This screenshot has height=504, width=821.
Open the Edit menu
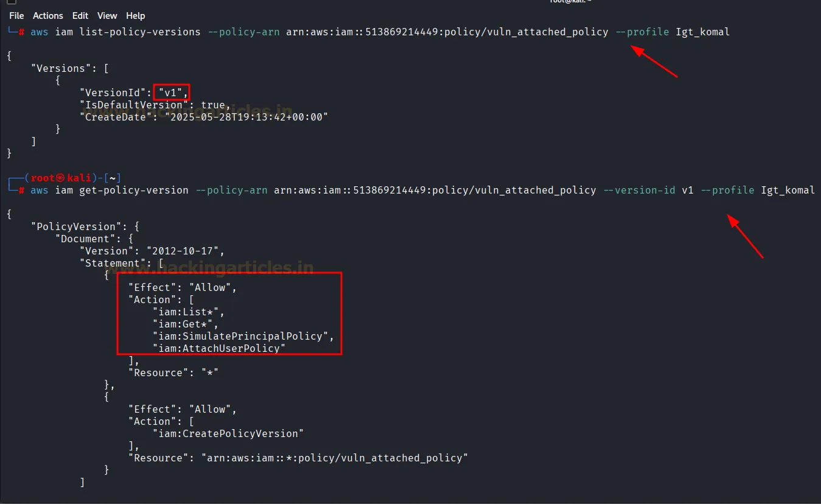[80, 15]
